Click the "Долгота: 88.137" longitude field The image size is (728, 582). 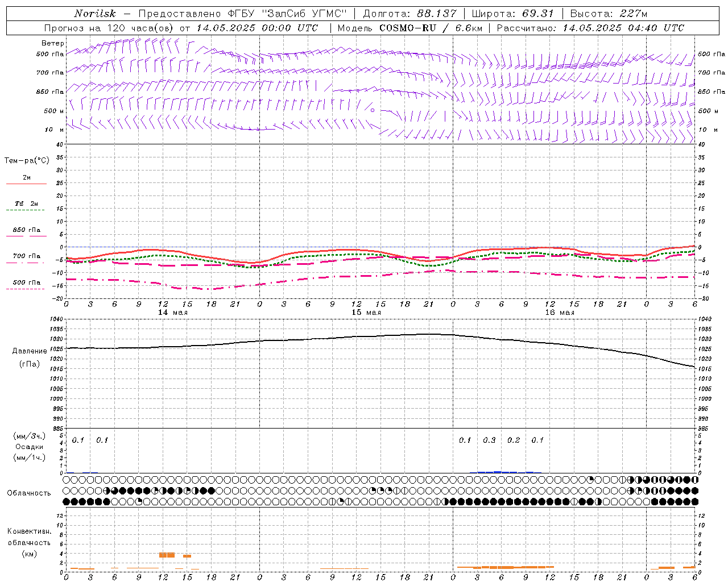pyautogui.click(x=409, y=14)
